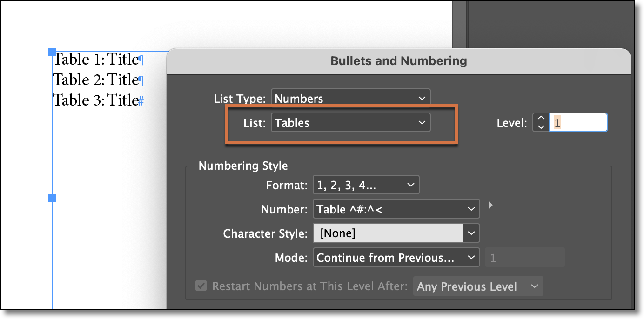Click the Numbering Style group label
Image resolution: width=644 pixels, height=319 pixels.
[242, 166]
